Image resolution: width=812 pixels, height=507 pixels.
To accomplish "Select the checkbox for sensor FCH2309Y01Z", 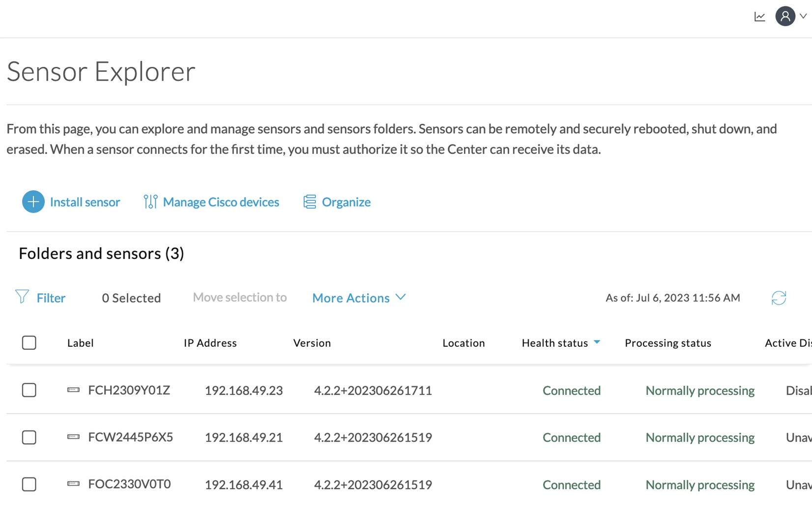I will pos(29,390).
